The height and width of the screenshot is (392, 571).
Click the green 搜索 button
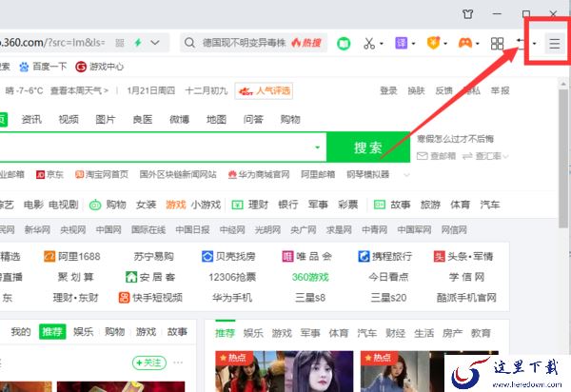click(x=368, y=147)
